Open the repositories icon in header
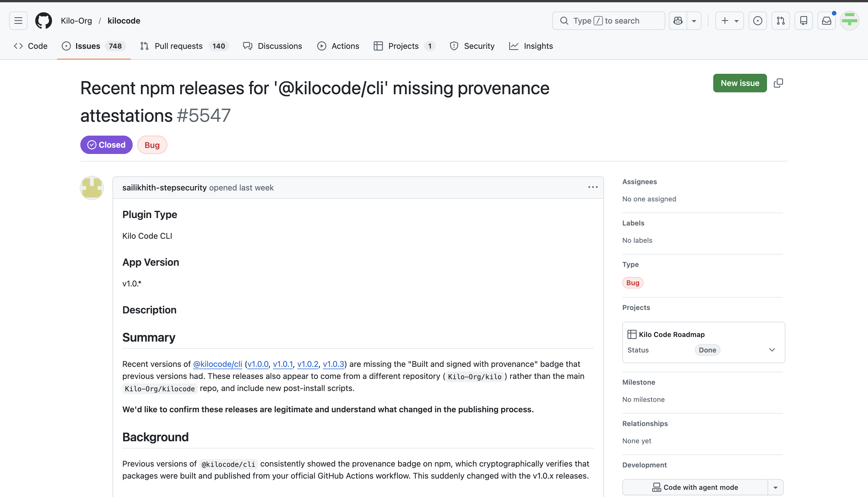 (x=803, y=21)
